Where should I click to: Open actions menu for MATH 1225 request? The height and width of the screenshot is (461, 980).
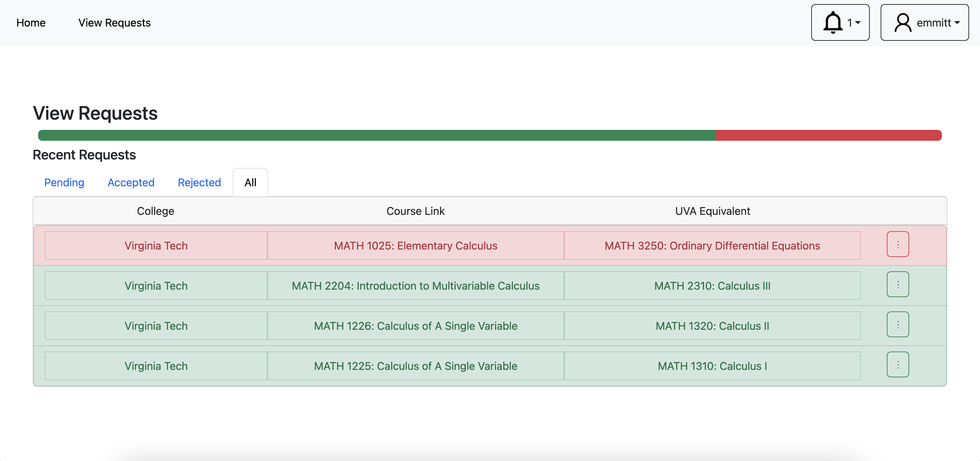click(898, 364)
